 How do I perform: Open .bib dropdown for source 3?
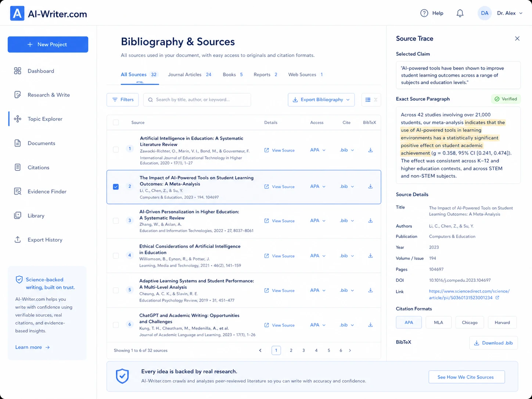click(347, 220)
